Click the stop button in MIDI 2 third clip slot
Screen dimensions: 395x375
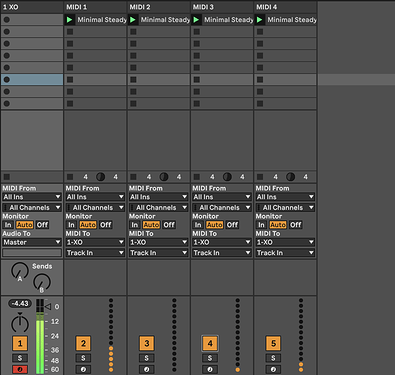[x=133, y=44]
